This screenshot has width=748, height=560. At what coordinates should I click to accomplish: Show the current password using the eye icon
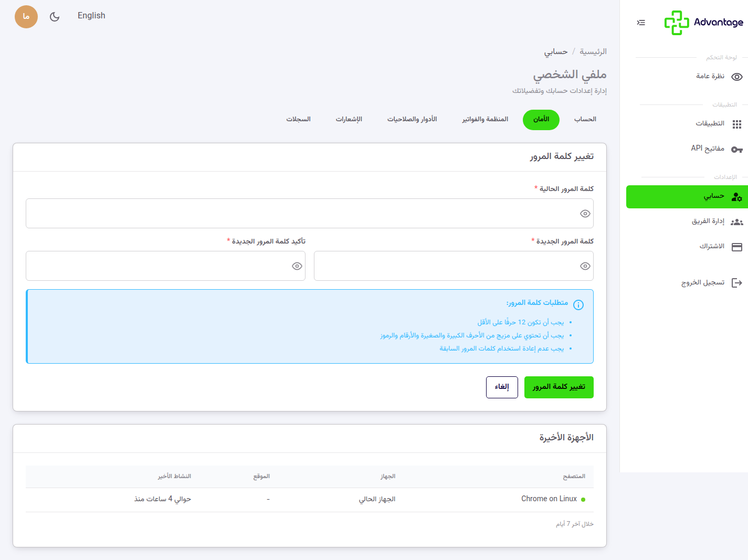pyautogui.click(x=585, y=214)
